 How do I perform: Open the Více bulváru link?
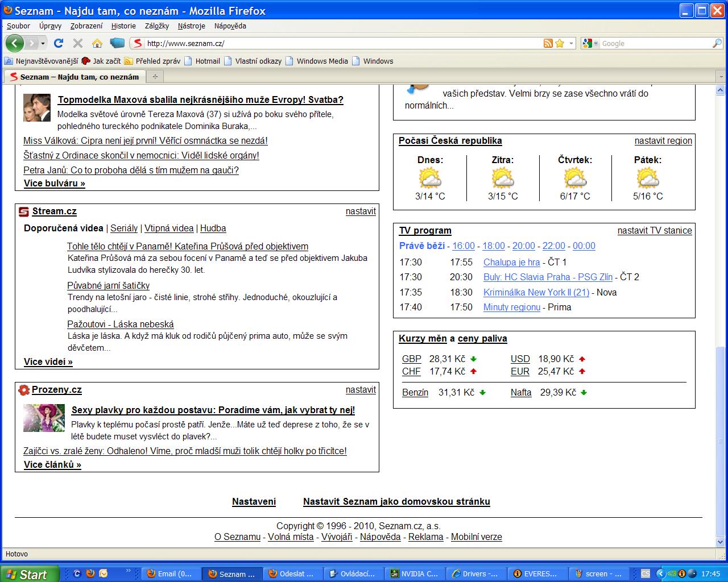(x=55, y=183)
